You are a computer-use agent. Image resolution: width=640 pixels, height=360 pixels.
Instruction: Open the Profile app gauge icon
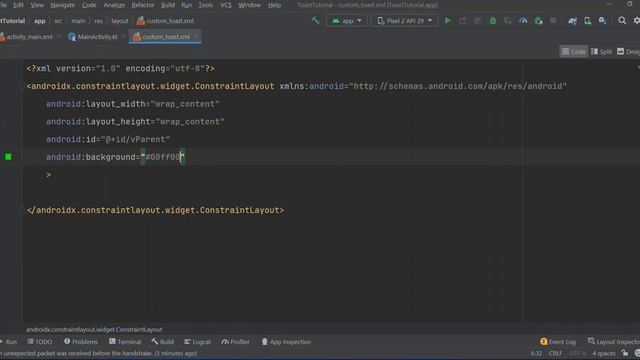pos(523,20)
